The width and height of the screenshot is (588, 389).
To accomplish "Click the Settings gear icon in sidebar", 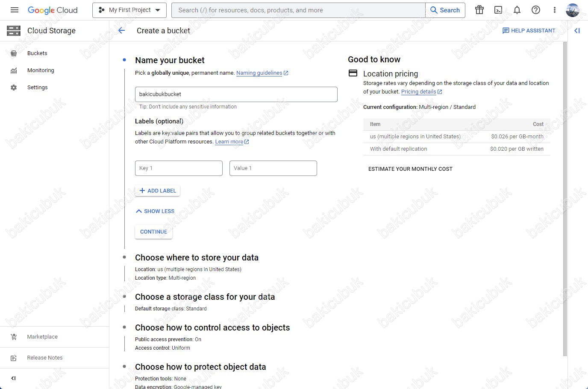I will [x=14, y=88].
